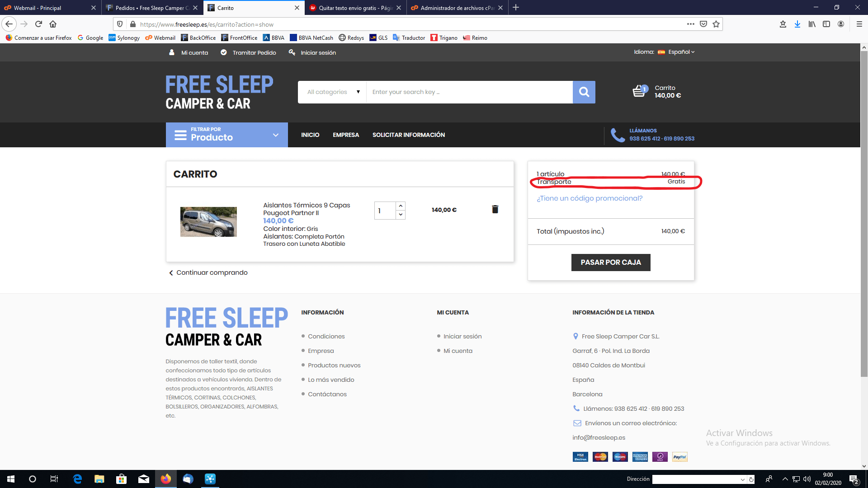
Task: Open Windows notification center
Action: [854, 479]
